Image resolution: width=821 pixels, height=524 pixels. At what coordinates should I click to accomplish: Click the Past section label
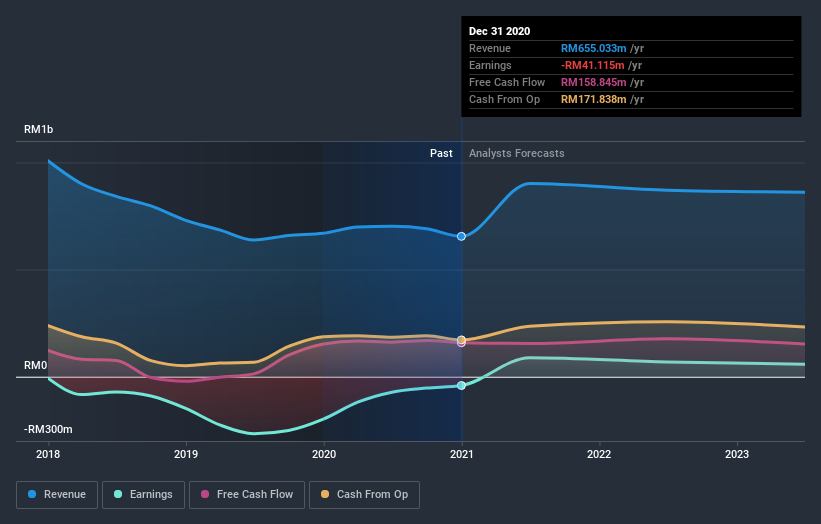(441, 153)
